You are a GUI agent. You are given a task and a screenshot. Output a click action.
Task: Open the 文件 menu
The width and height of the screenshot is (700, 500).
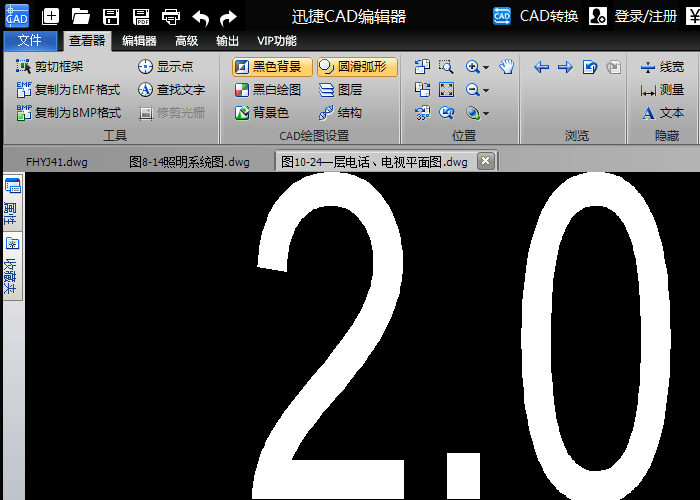(30, 41)
